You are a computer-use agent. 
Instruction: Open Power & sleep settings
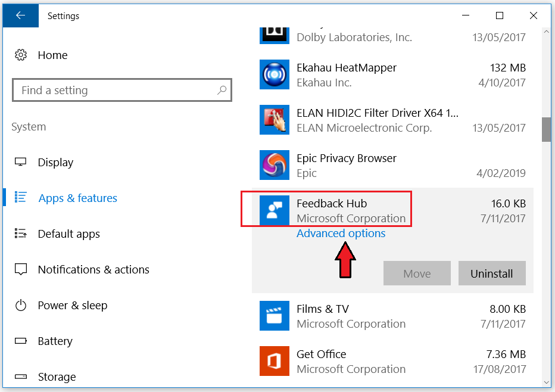[73, 305]
